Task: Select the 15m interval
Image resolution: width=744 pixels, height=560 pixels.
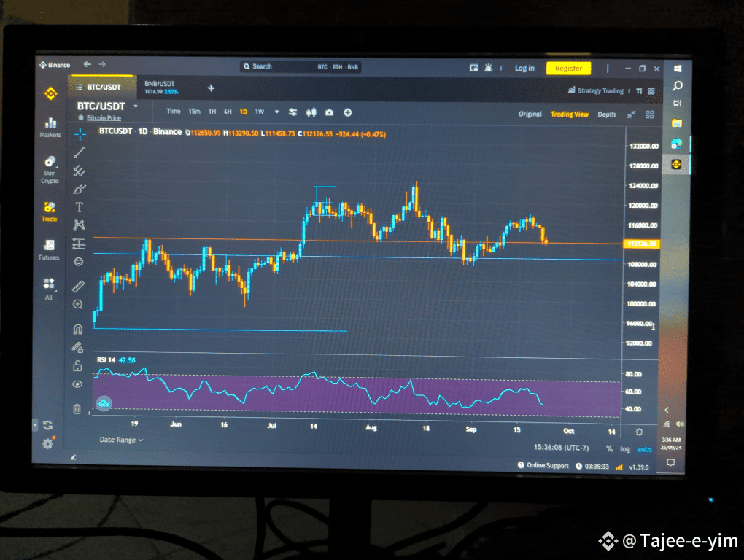Action: click(194, 112)
